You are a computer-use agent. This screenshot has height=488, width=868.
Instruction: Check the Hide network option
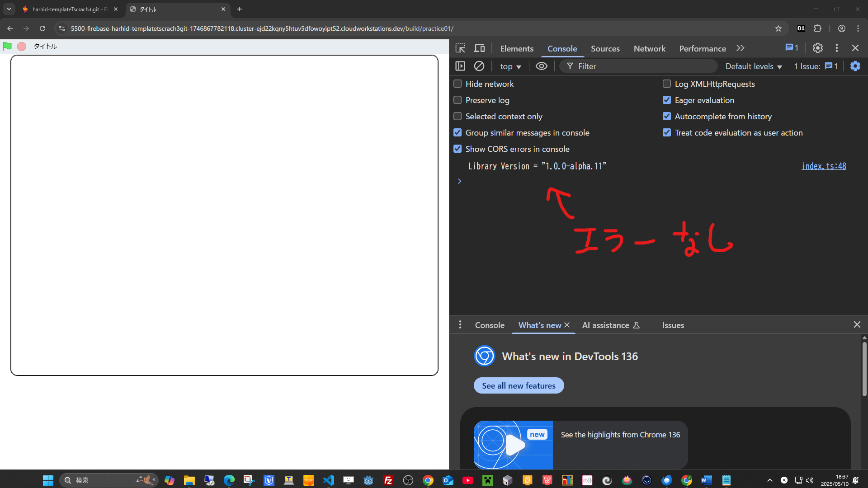pyautogui.click(x=458, y=84)
